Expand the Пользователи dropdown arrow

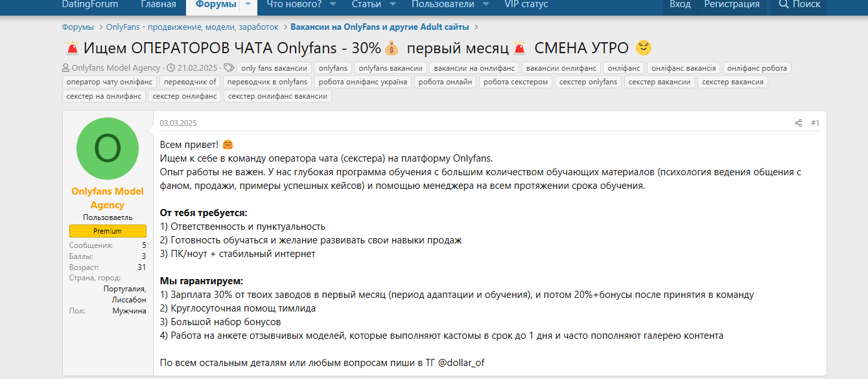pyautogui.click(x=486, y=5)
